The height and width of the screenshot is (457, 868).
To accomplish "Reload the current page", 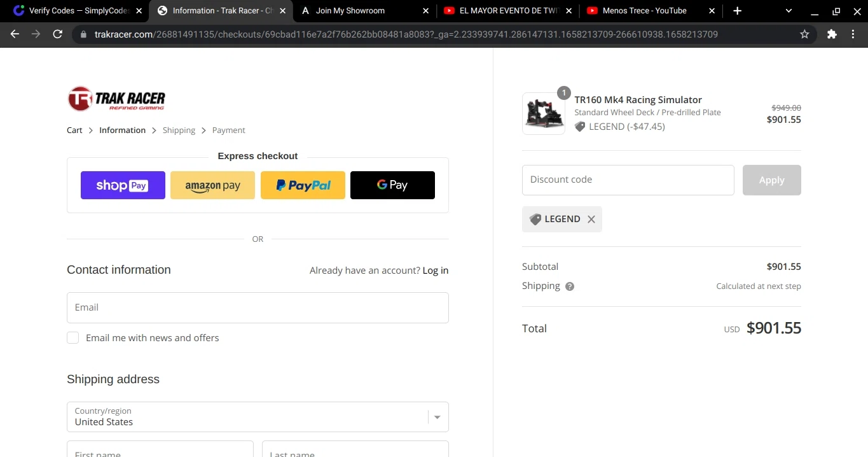I will tap(58, 34).
